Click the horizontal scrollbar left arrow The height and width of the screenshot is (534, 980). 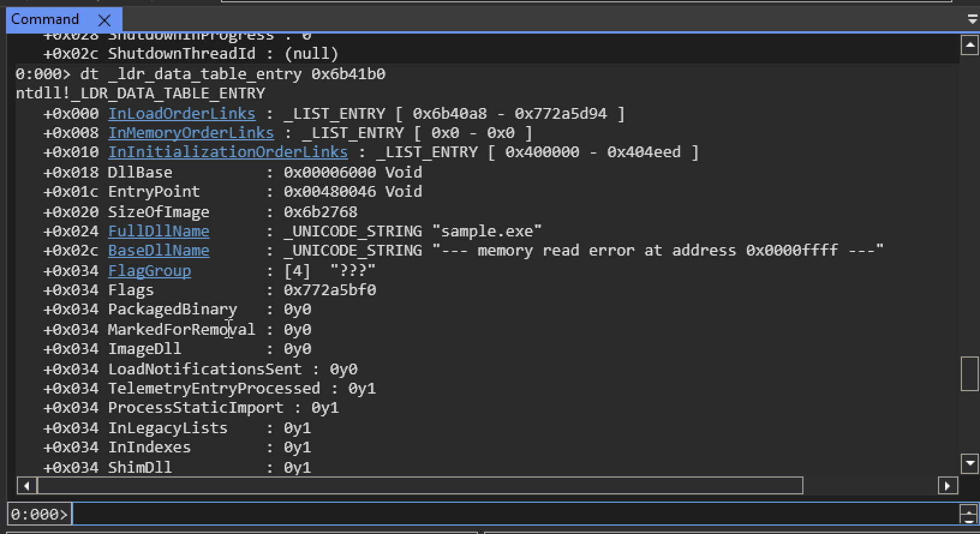tap(26, 485)
